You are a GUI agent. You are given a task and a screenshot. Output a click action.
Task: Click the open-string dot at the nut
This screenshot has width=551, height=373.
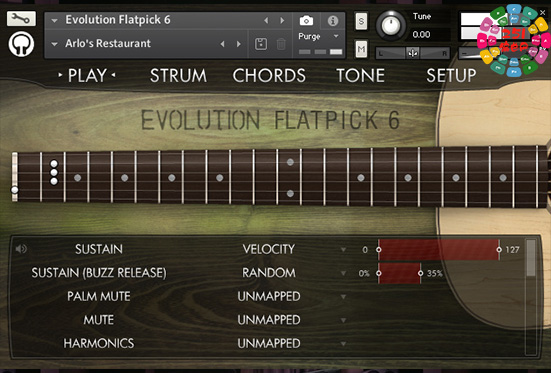tap(15, 190)
